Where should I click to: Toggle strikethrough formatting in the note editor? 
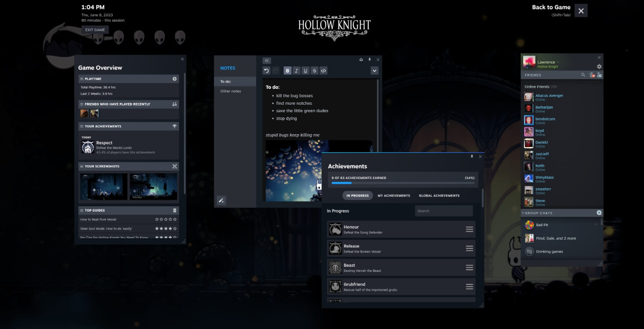[314, 70]
